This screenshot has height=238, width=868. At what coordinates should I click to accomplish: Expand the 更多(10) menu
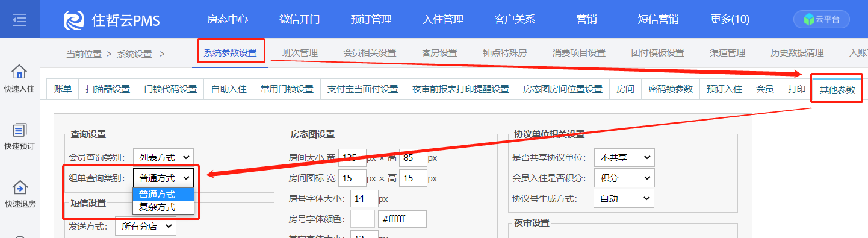tap(730, 19)
